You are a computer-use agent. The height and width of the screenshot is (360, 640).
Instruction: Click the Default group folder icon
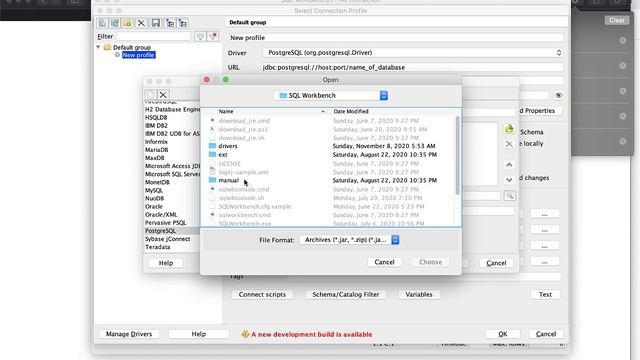click(107, 47)
